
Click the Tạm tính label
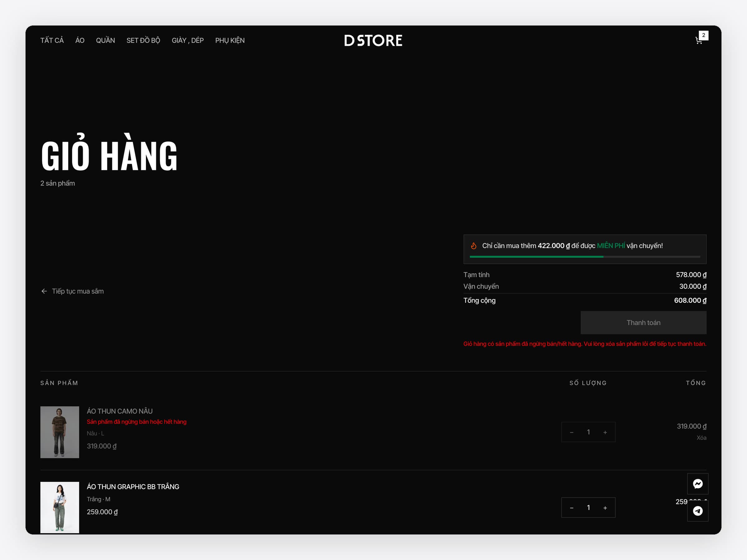click(x=476, y=275)
